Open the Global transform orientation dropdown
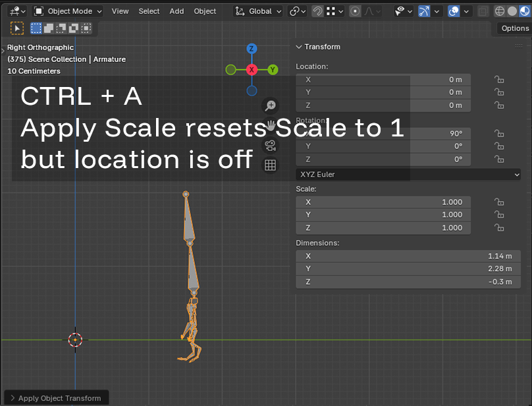Screen dimensions: 532x406 tap(258, 12)
